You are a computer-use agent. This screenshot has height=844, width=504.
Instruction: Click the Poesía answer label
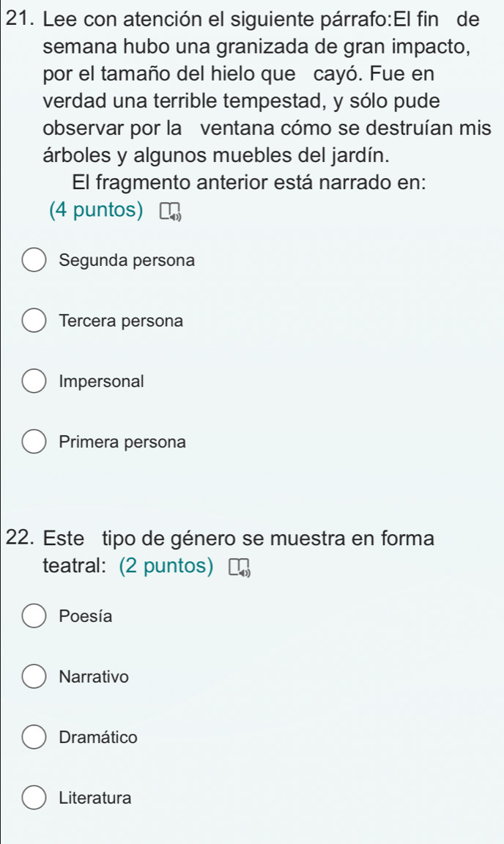coord(86,616)
